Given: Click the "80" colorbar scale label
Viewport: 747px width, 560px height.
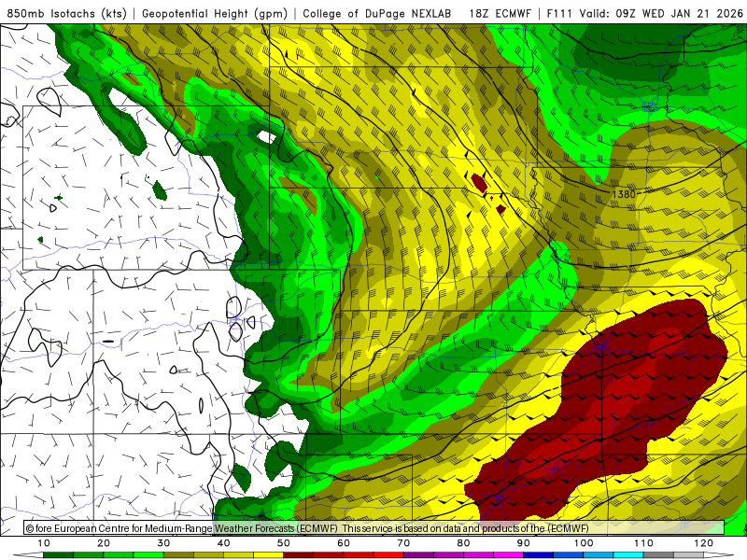Looking at the screenshot, I should coord(463,543).
